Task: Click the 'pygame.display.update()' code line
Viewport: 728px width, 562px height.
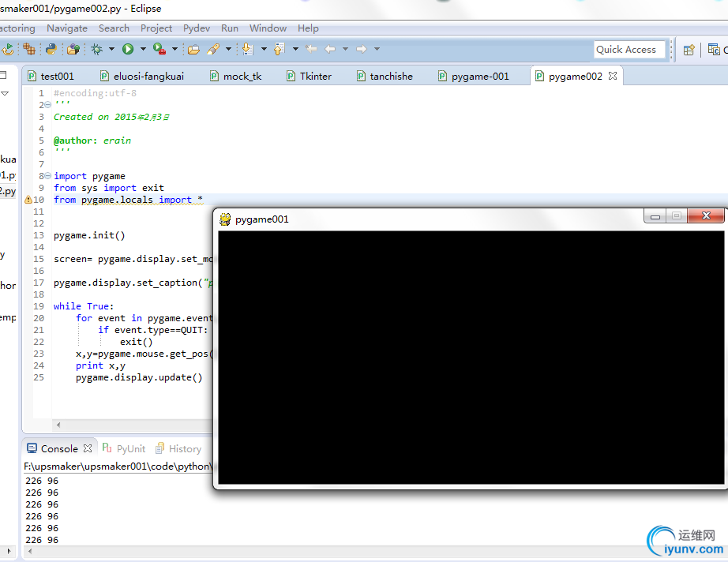Action: (139, 377)
